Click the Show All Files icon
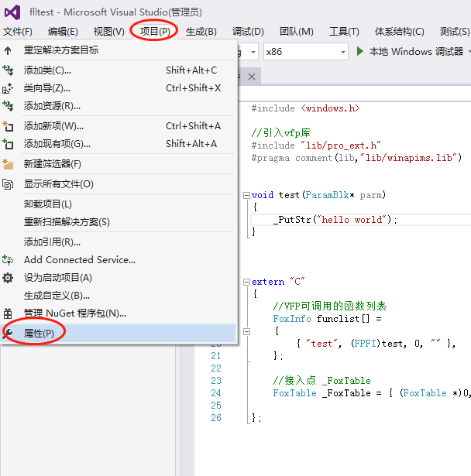 click(8, 184)
